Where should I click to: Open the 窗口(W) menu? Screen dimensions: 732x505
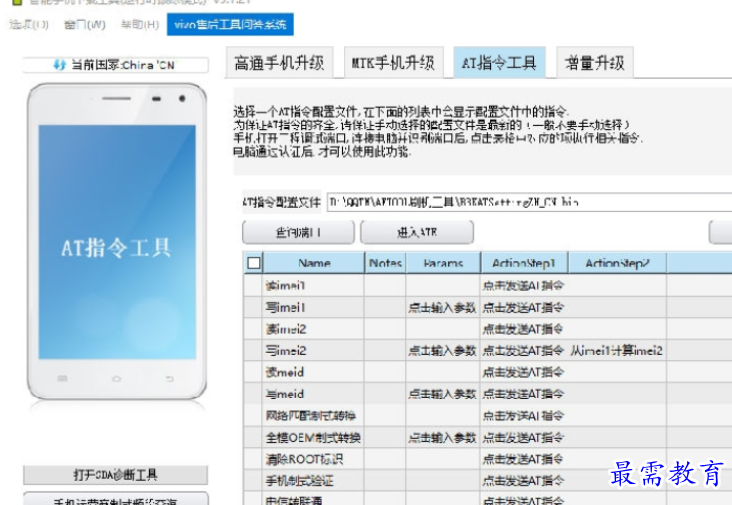click(84, 24)
